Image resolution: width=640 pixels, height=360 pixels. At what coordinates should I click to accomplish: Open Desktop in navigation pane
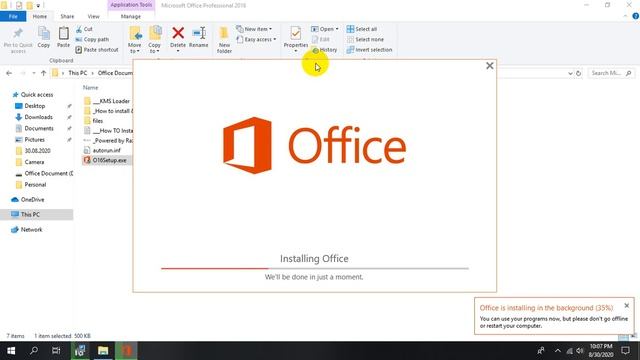pyautogui.click(x=35, y=106)
